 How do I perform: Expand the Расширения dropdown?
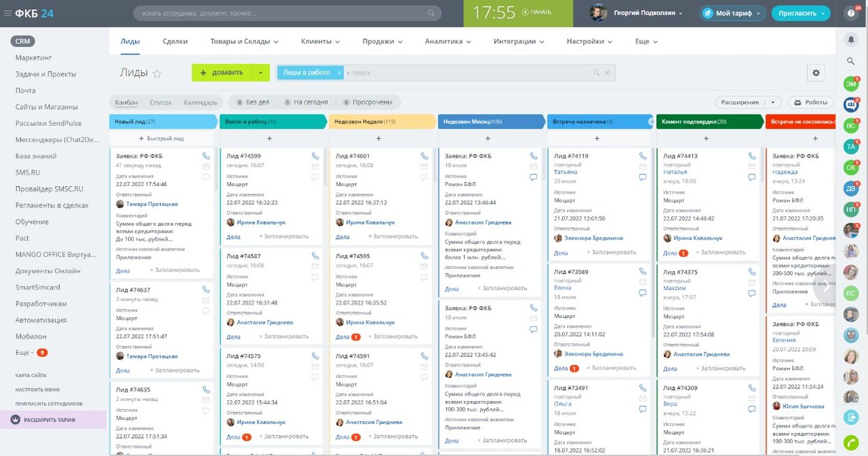coord(748,102)
